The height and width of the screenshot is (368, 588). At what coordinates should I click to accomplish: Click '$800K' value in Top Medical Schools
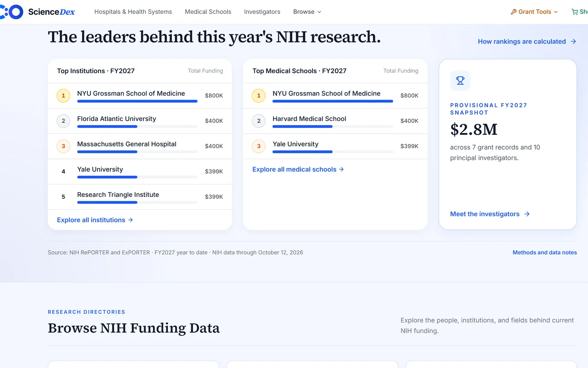(x=409, y=96)
